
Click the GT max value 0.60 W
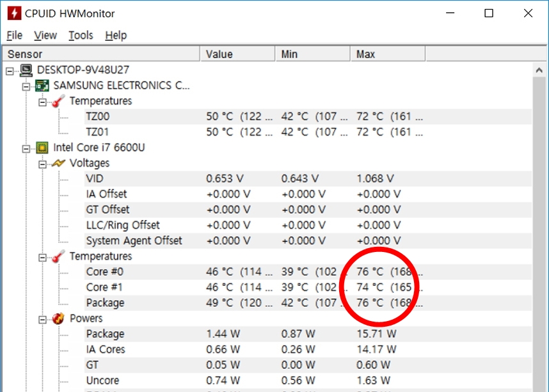pyautogui.click(x=373, y=365)
